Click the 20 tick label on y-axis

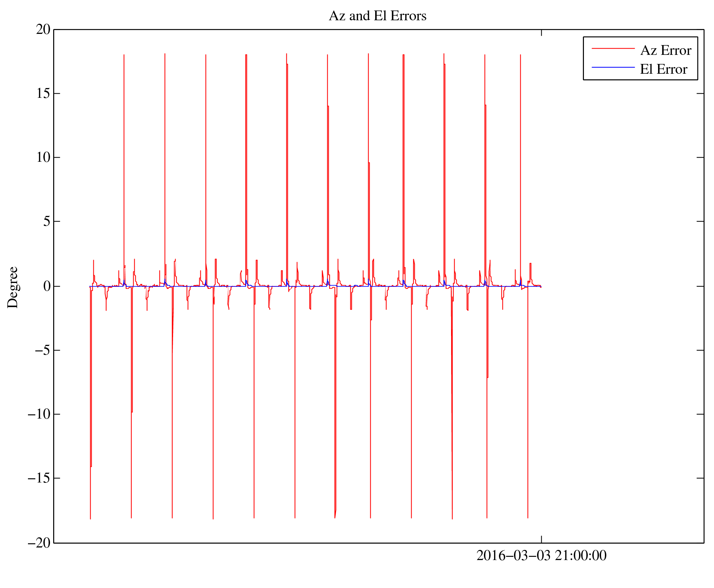43,30
